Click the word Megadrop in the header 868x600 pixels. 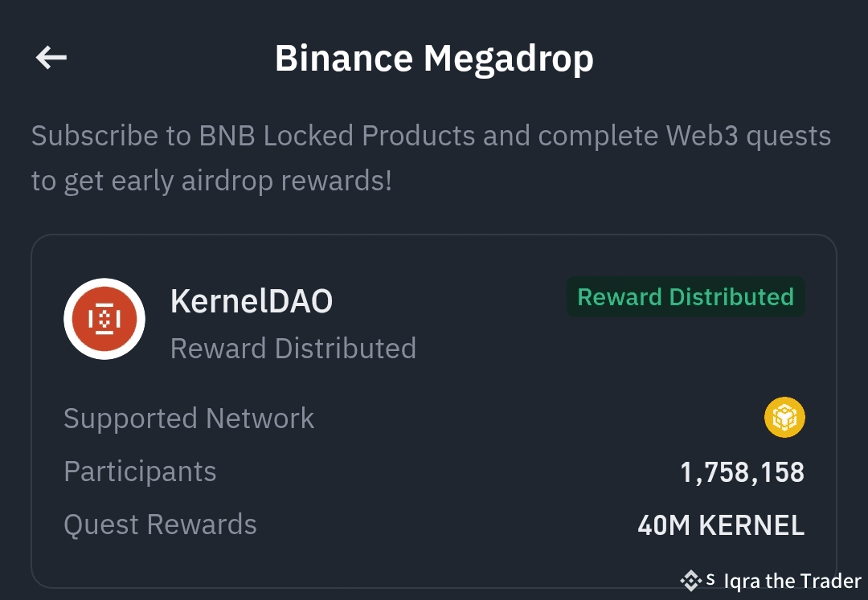coord(509,59)
